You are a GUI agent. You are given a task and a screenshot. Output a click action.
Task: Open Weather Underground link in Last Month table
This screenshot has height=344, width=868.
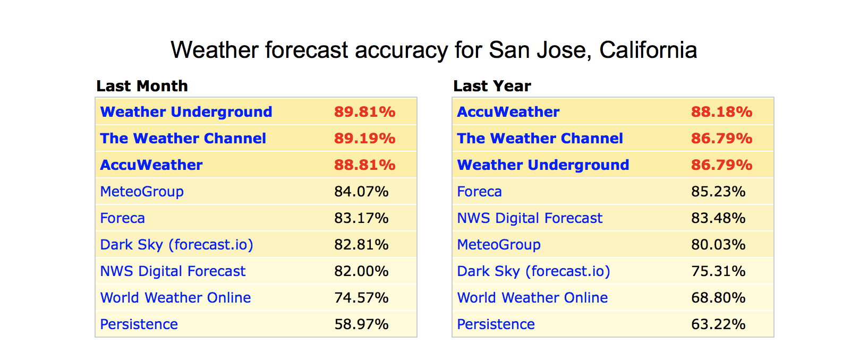coord(186,112)
